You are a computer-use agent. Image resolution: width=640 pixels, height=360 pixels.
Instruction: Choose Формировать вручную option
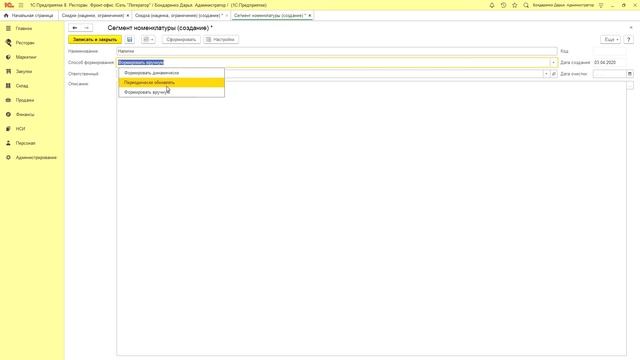tap(171, 92)
